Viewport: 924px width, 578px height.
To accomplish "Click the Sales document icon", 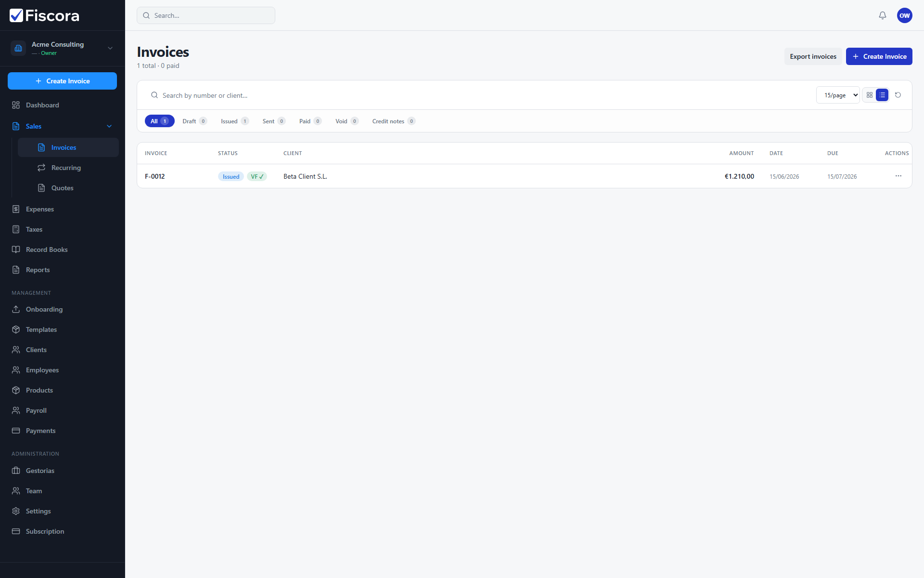I will [x=16, y=126].
